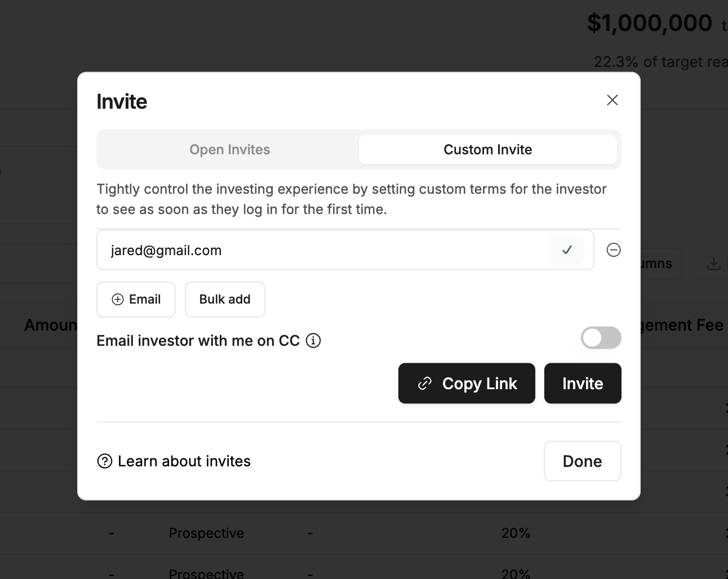Viewport: 728px width, 579px height.
Task: Close the Invite dialog with the X icon
Action: [612, 100]
